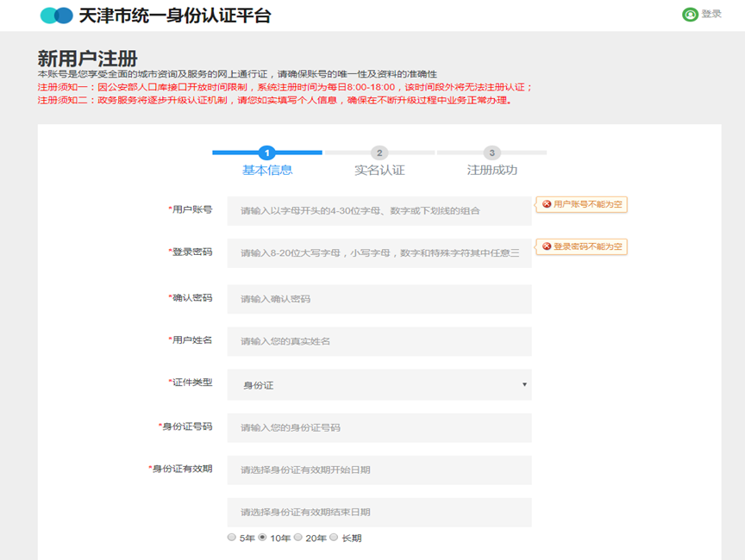745x560 pixels.
Task: Open the ID card end date picker
Action: point(379,513)
